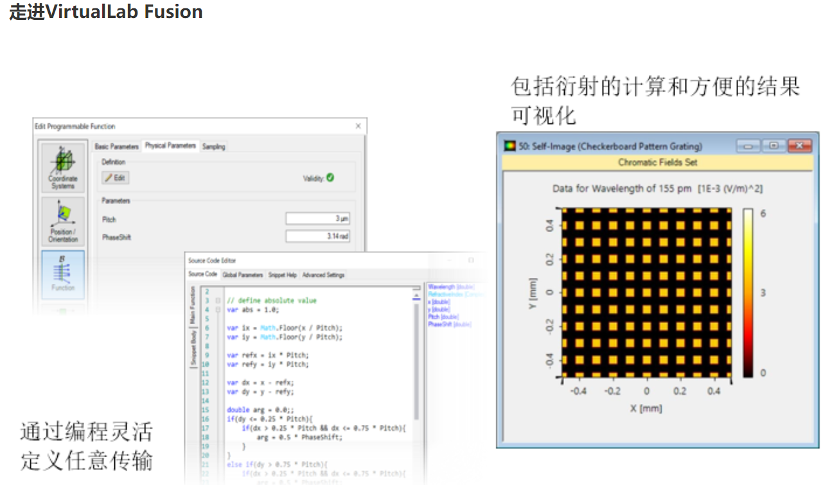The height and width of the screenshot is (504, 839).
Task: Open the Coordinate Systems page icon
Action: [x=63, y=168]
